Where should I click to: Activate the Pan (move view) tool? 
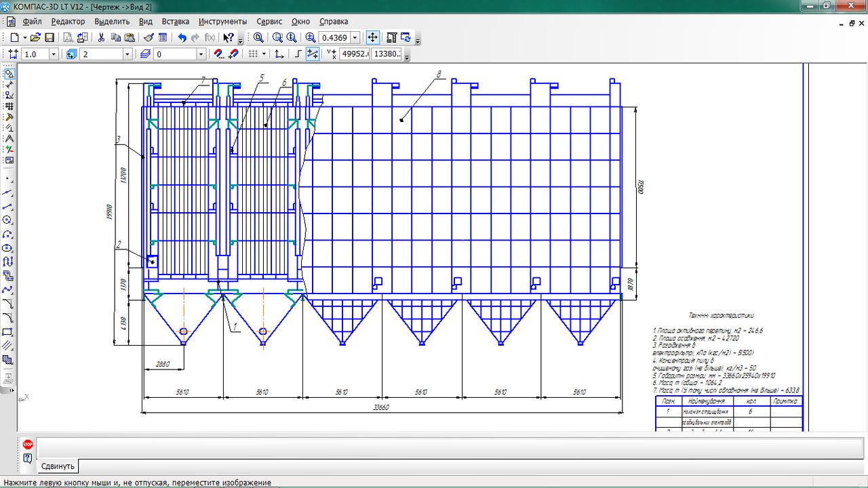[372, 38]
